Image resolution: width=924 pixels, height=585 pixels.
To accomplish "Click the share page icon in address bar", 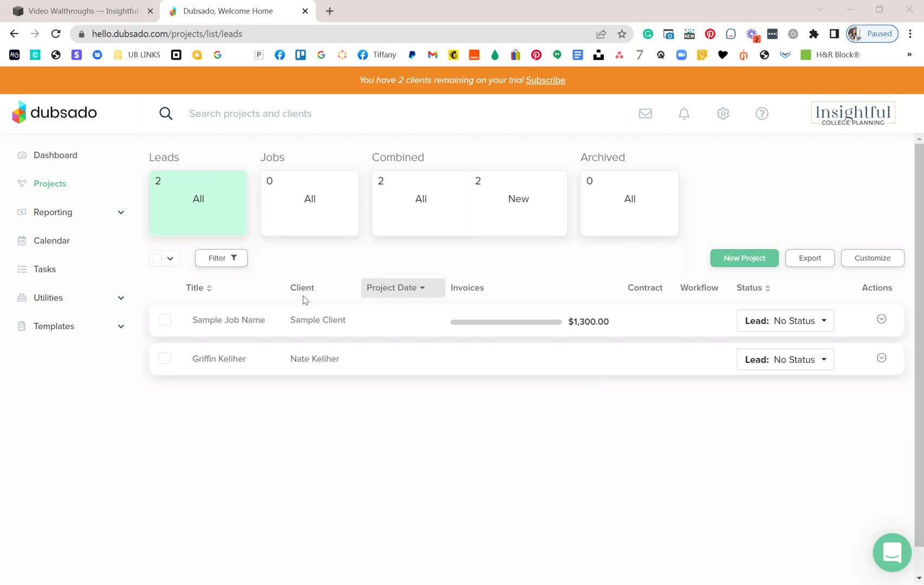I will click(x=601, y=34).
